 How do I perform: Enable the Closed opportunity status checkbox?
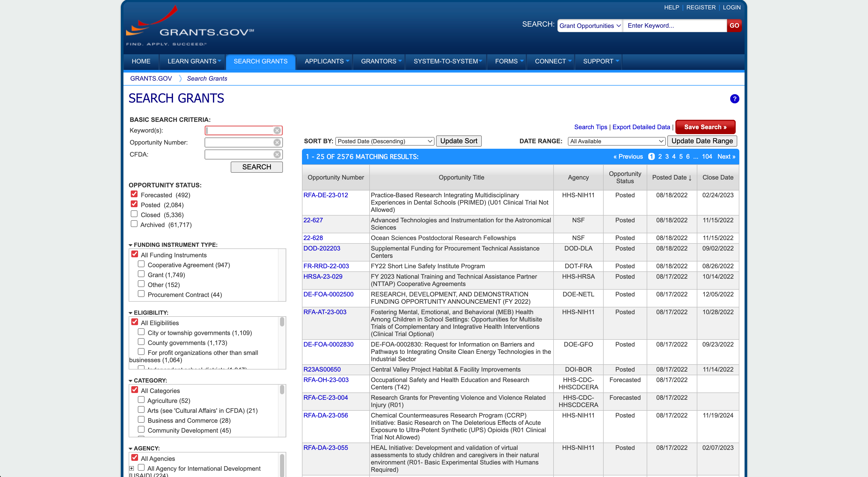(x=134, y=214)
